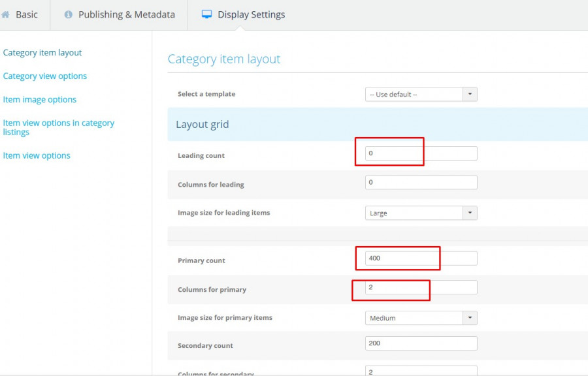
Task: Navigate to Item view options link
Action: [x=37, y=155]
